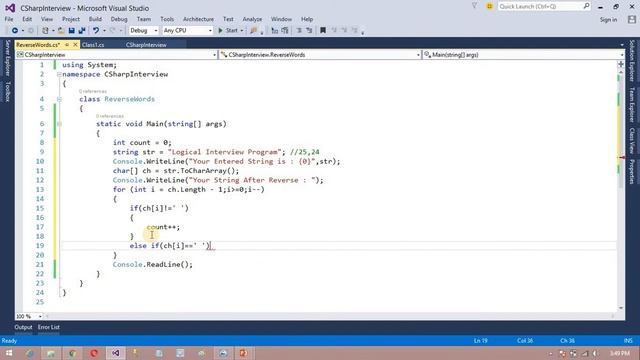Expand the CSharpInterview.ReverseWords type dropdown
This screenshot has height=360, width=640.
click(x=418, y=55)
